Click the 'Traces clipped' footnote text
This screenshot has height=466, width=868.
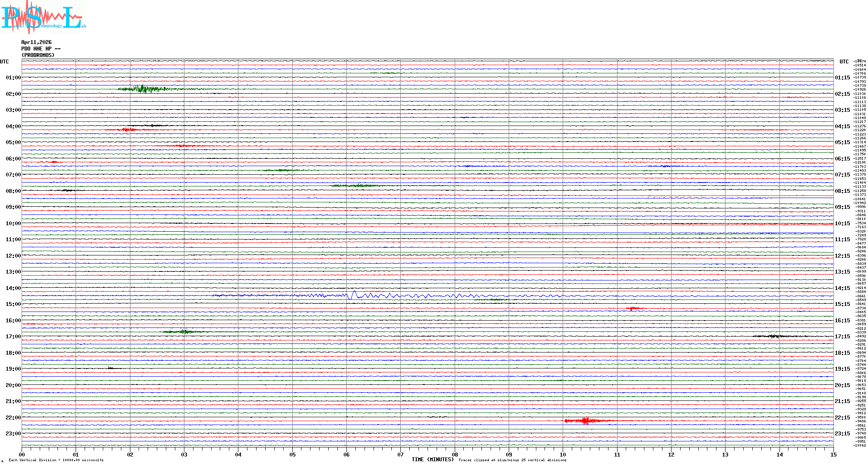coord(512,460)
